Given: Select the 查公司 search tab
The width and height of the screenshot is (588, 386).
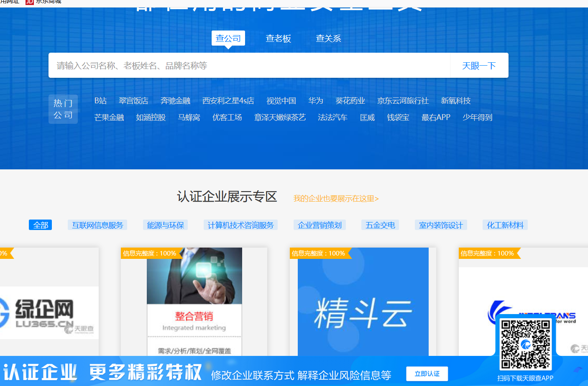Looking at the screenshot, I should coord(228,38).
